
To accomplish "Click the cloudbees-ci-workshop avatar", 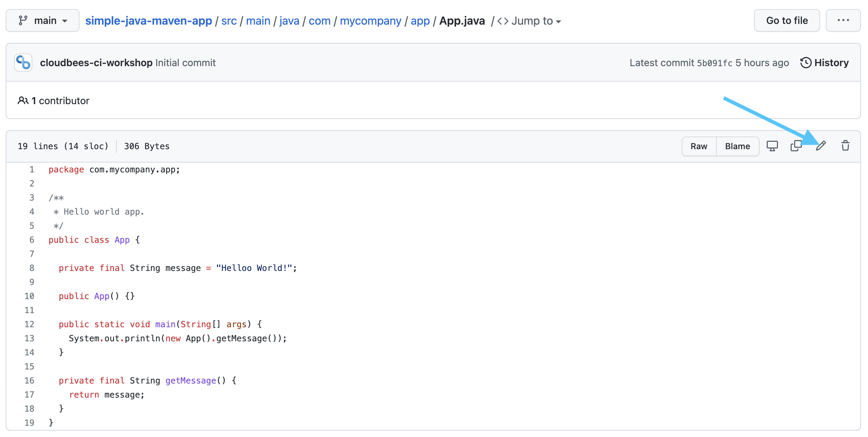I will point(23,62).
